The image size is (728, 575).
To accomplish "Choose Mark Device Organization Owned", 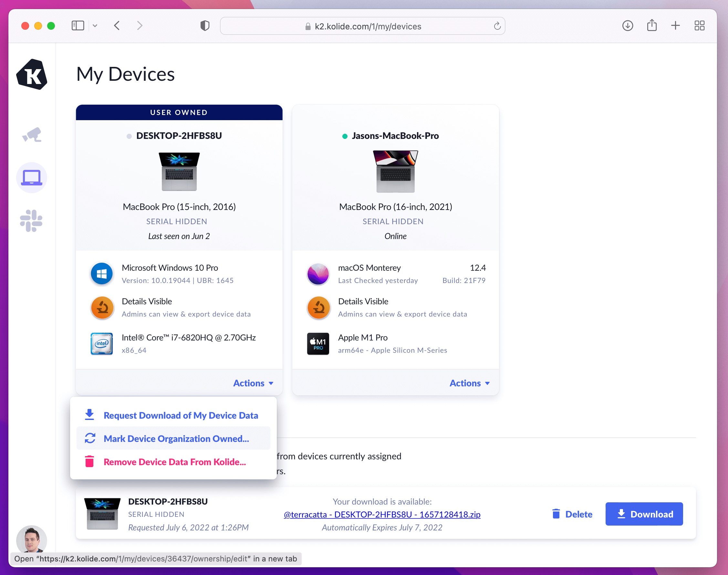I will (176, 439).
